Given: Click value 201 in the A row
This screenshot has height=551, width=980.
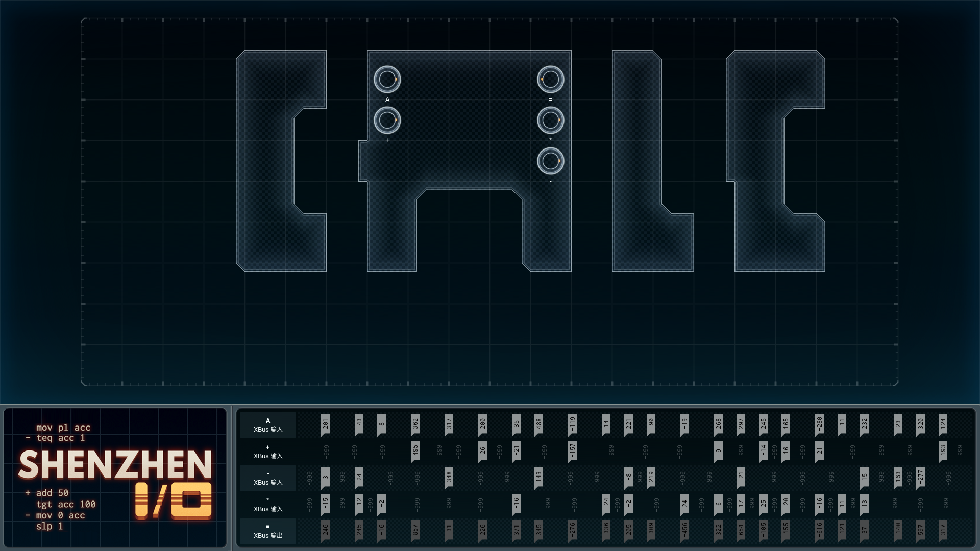Looking at the screenshot, I should pos(326,424).
